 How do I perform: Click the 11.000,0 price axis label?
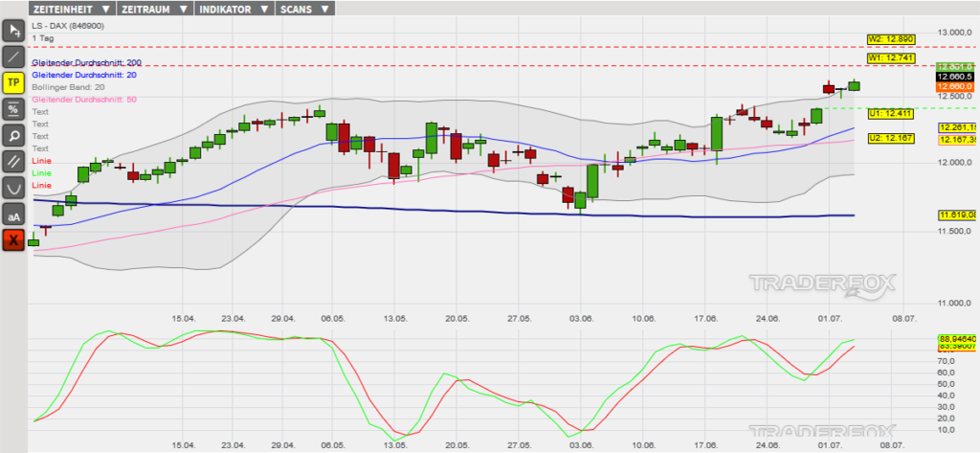pos(954,304)
